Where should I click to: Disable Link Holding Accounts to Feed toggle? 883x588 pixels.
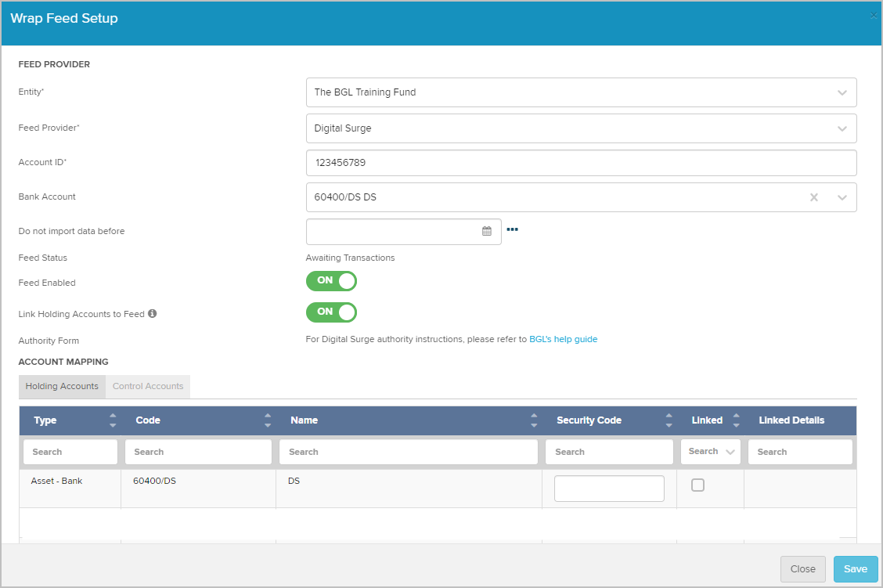point(331,312)
